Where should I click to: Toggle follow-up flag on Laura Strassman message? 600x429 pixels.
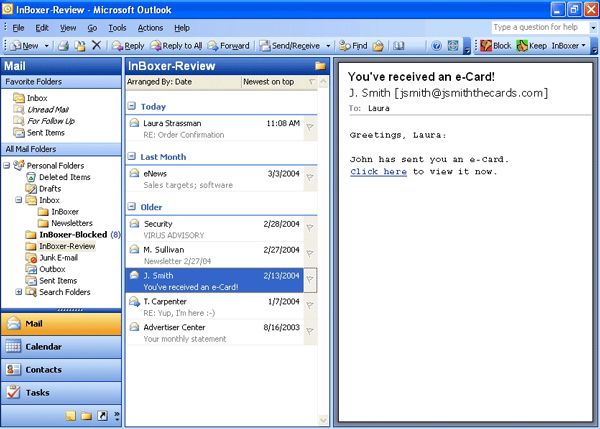[310, 127]
